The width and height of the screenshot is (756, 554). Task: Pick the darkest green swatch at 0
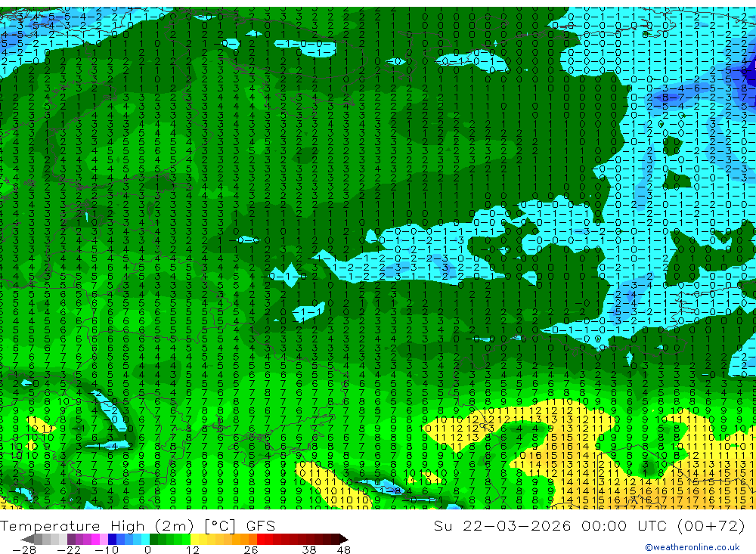click(x=153, y=539)
